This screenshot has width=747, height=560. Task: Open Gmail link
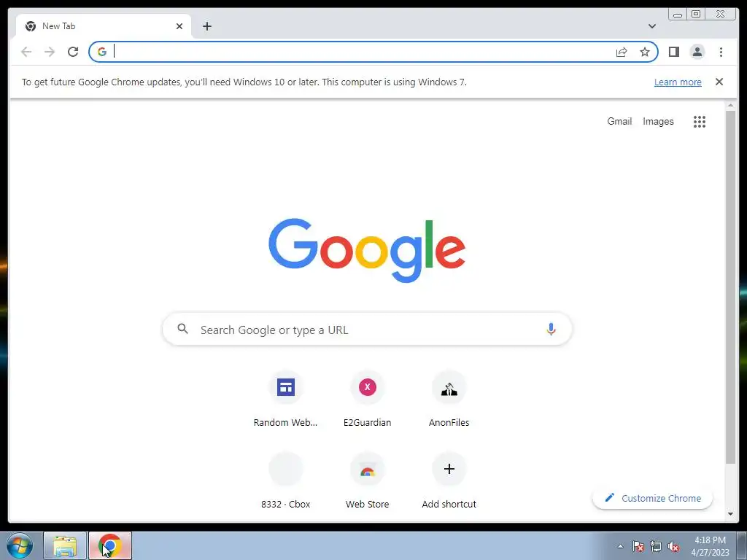coord(619,122)
